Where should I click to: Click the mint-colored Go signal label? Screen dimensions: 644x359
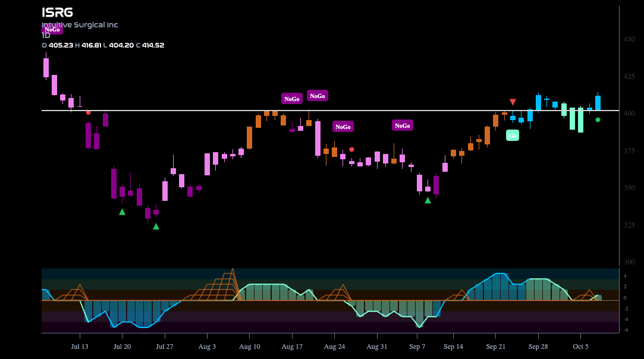tap(512, 136)
